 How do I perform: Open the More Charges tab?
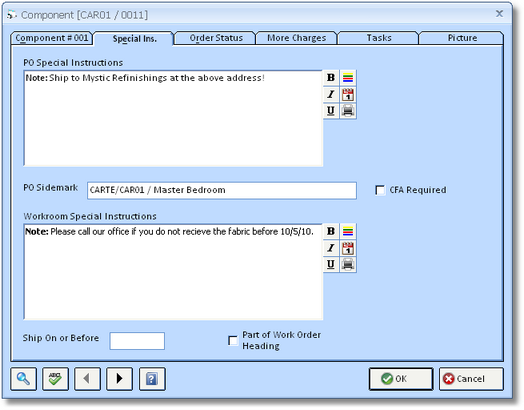tap(296, 38)
